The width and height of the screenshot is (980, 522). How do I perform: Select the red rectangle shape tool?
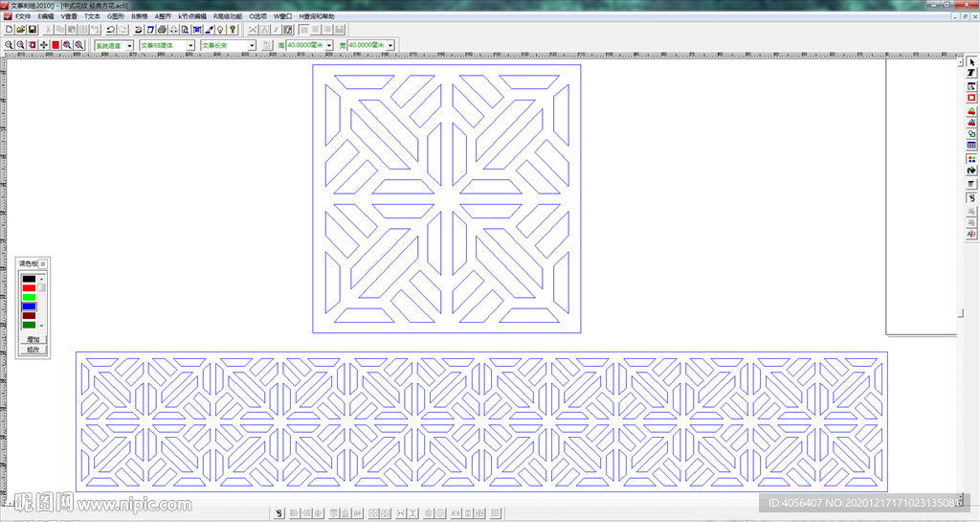[971, 98]
